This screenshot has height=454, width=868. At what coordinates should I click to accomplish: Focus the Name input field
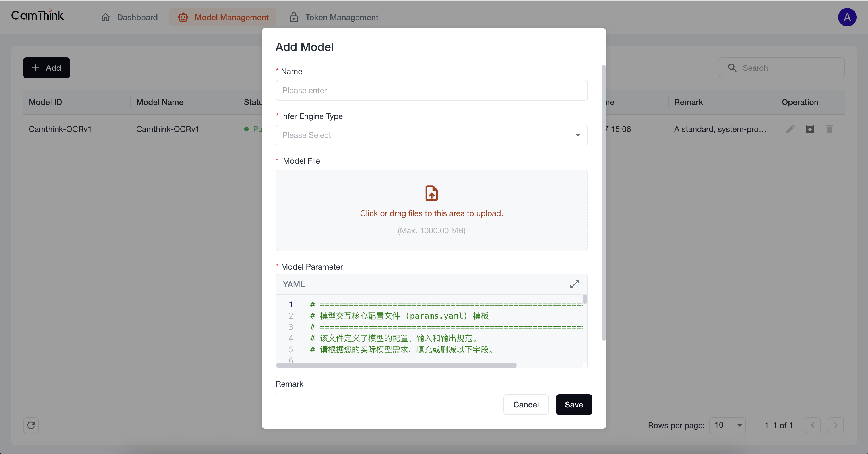(431, 91)
